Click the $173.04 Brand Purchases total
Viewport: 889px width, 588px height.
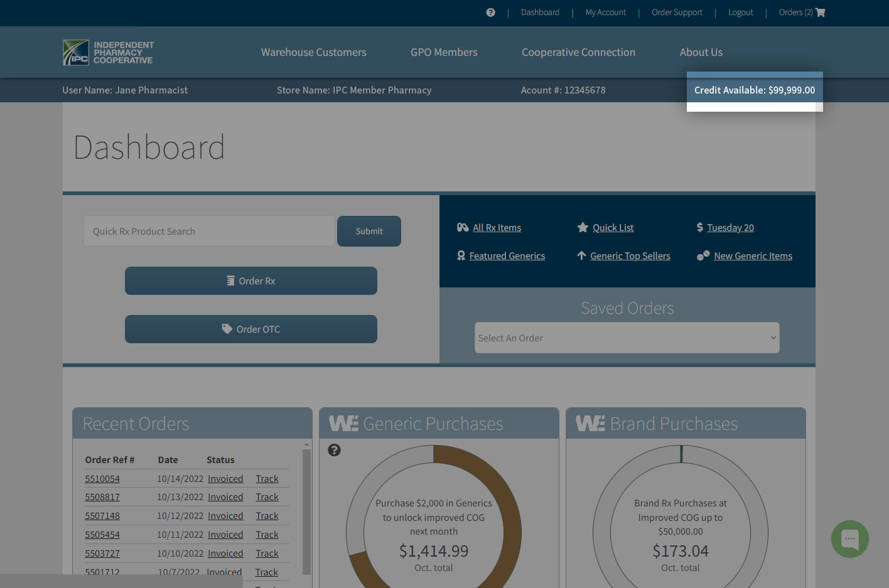[681, 551]
